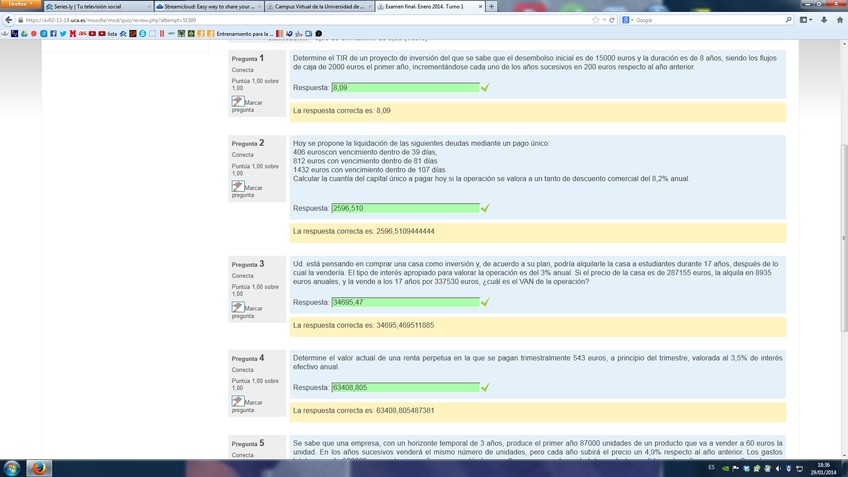Close the Series.ly tab
The height and width of the screenshot is (477, 848).
[x=149, y=6]
